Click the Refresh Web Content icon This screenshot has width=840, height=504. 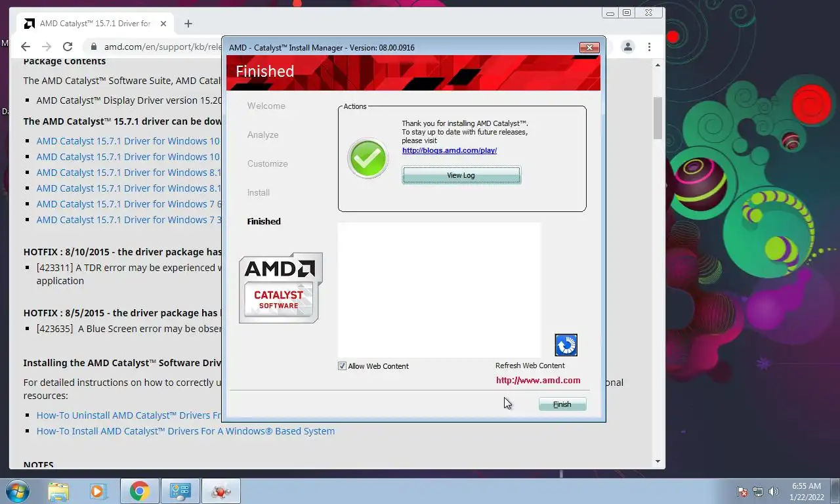[x=566, y=345]
